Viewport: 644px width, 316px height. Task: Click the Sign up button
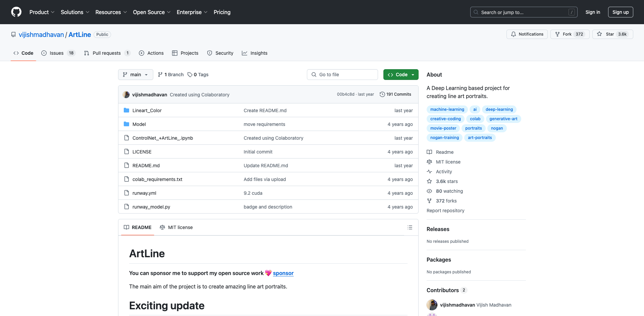(x=621, y=12)
